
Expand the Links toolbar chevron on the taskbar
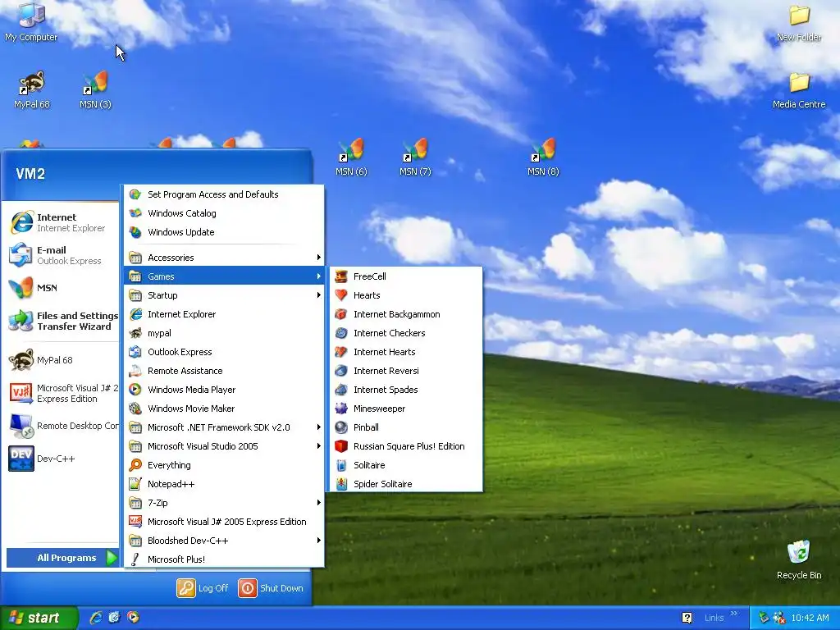(x=734, y=614)
